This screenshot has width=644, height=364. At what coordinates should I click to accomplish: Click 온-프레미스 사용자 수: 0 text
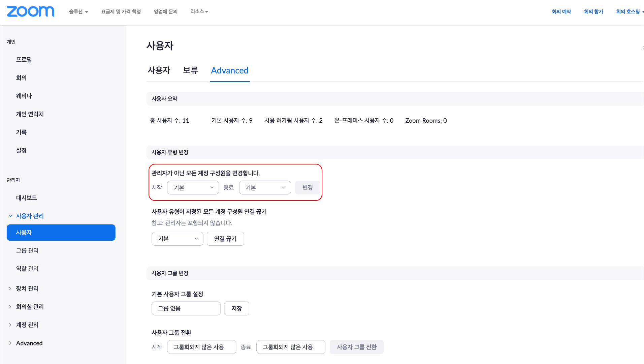364,121
